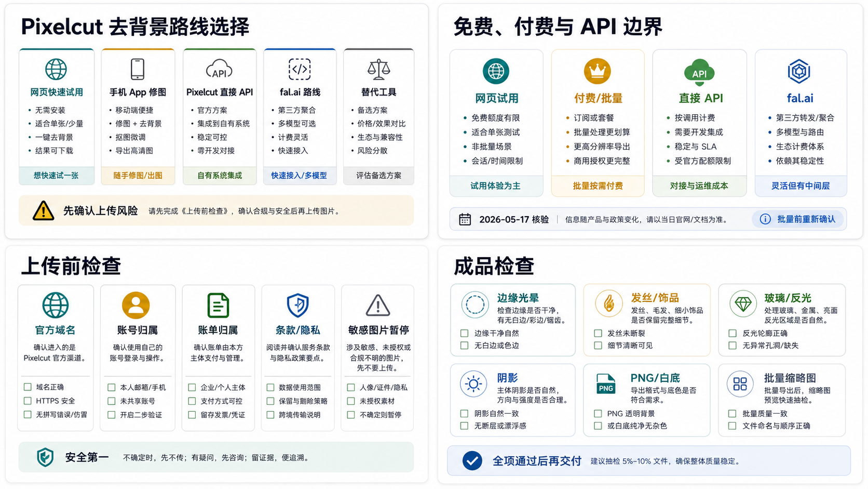This screenshot has width=868, height=489.
Task: Click the sun icon beside 阴影
Action: pyautogui.click(x=473, y=384)
